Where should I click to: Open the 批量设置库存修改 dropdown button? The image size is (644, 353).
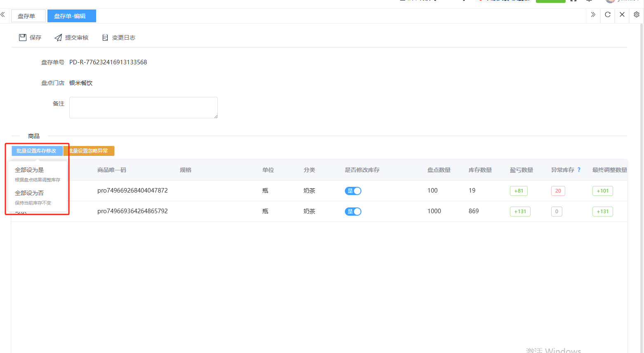(37, 151)
